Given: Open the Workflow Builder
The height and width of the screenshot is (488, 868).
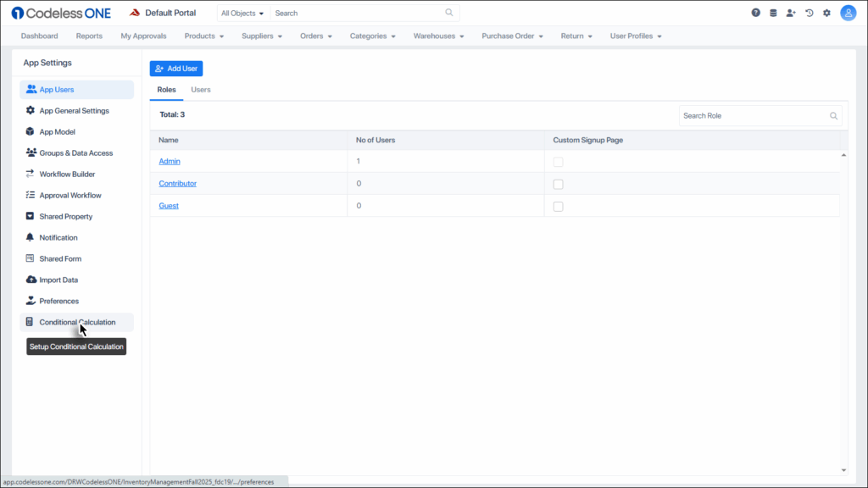Looking at the screenshot, I should [68, 174].
